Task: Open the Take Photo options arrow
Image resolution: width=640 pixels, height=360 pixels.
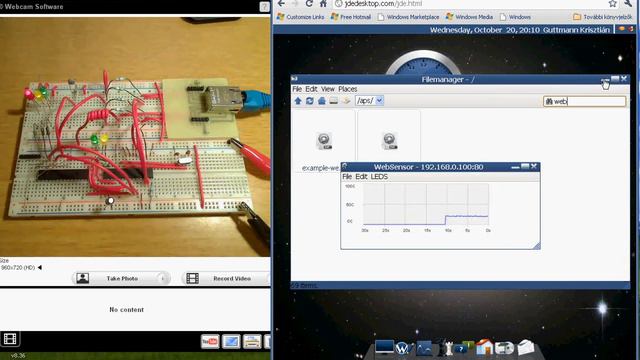Action: pos(164,278)
